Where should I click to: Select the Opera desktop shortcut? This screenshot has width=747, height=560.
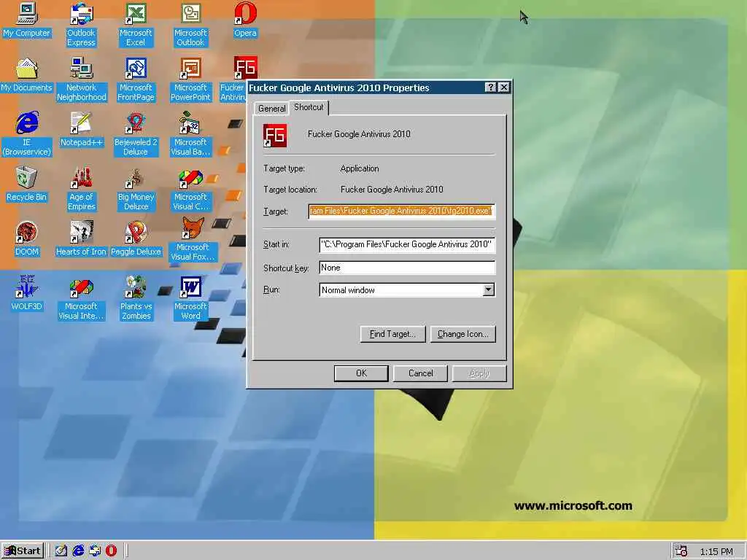pos(245,20)
